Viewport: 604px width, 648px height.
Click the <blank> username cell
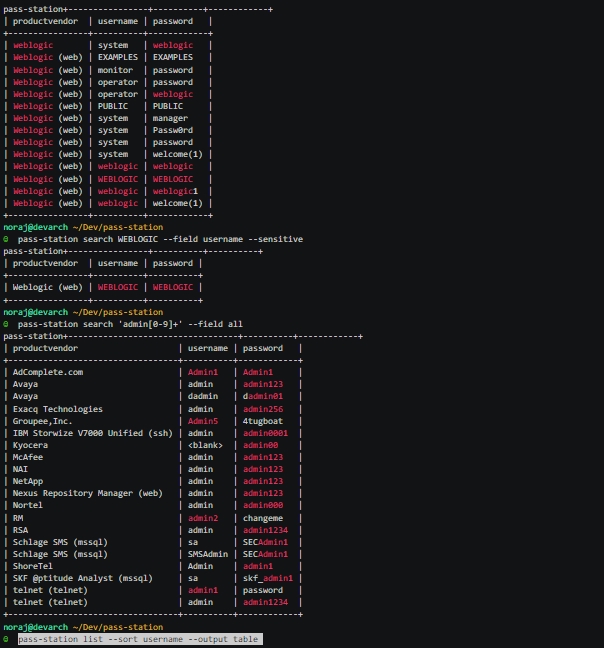tap(205, 445)
